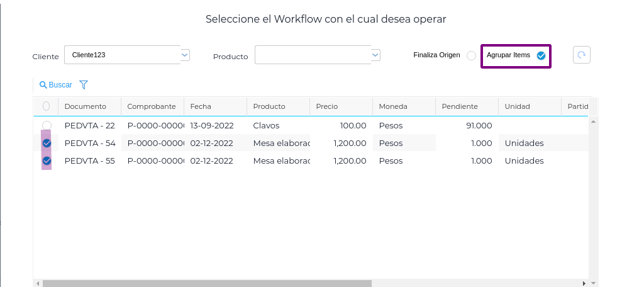This screenshot has height=287, width=644.
Task: Click the horizontal scrollbar thumb
Action: [x=208, y=283]
